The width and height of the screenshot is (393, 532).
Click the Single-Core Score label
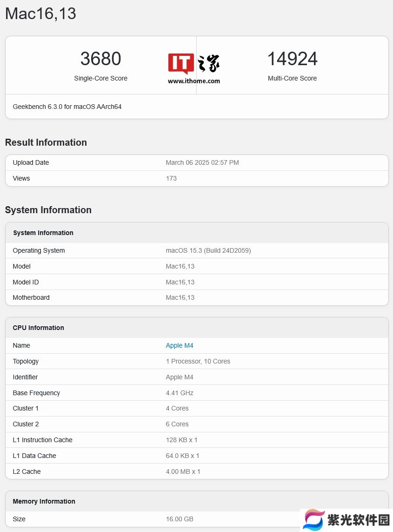click(101, 78)
